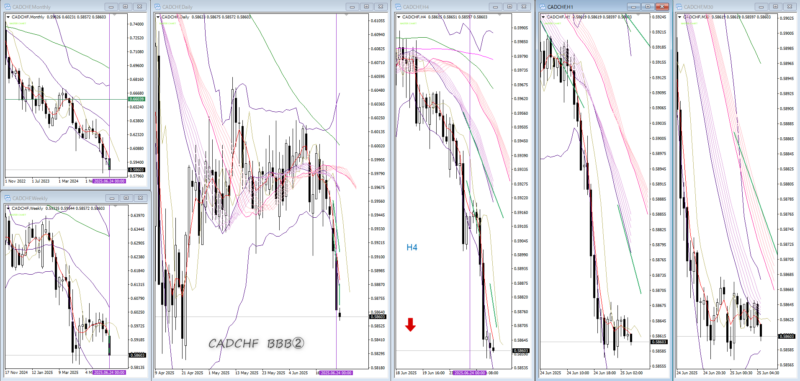Click current price label on M30 price axis
800x381 pixels.
pos(786,336)
